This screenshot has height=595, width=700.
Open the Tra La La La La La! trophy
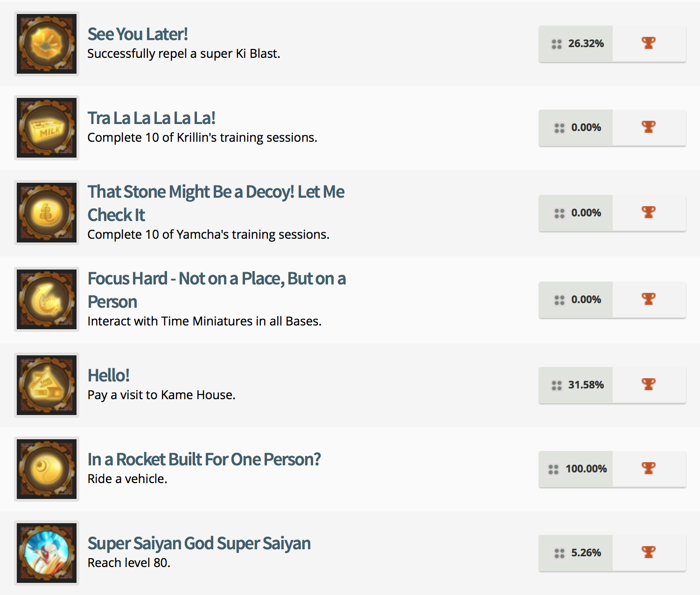[x=151, y=118]
